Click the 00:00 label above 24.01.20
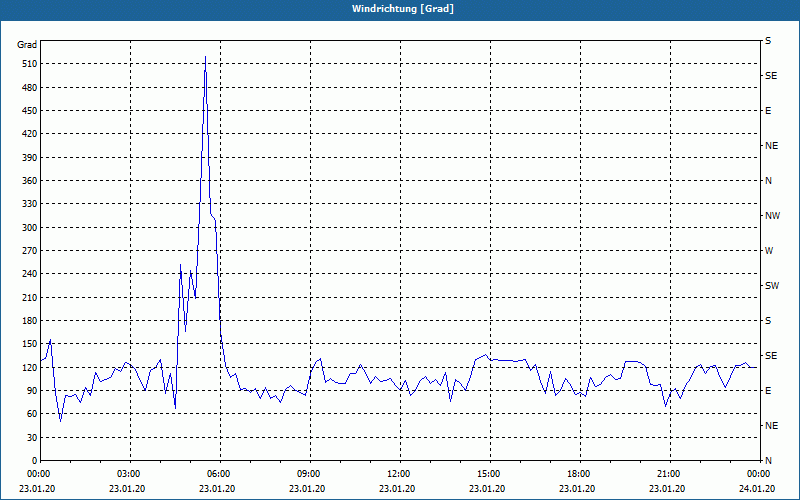800x500 pixels. (760, 474)
